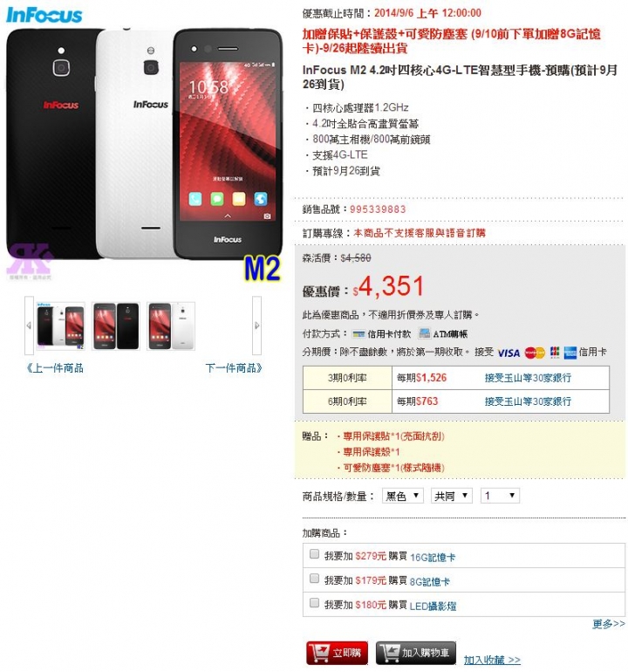Click the InFocus logo at top left

(x=44, y=15)
